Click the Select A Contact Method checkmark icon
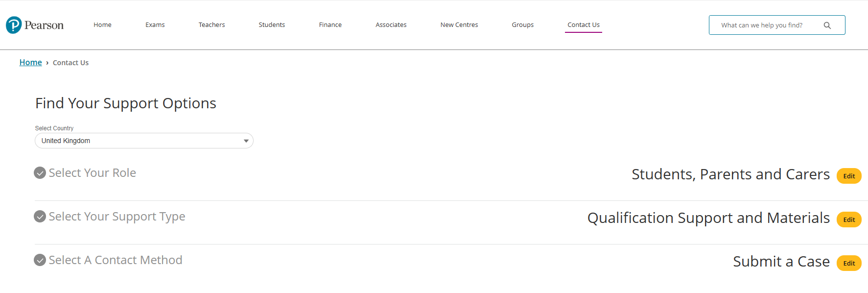This screenshot has width=868, height=293. (40, 260)
